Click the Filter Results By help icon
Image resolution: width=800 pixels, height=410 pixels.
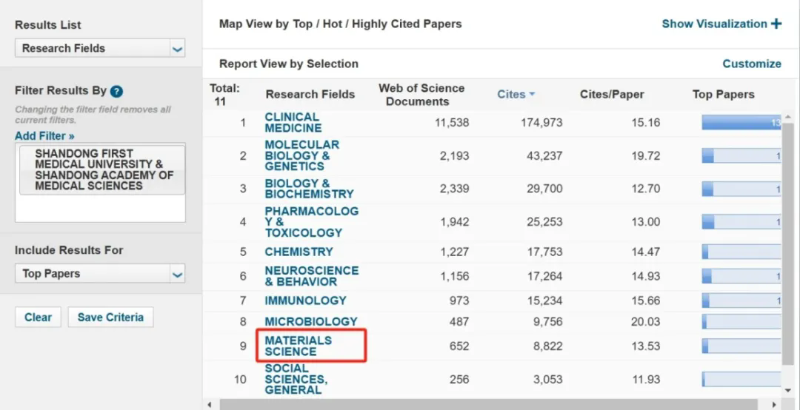tap(117, 91)
